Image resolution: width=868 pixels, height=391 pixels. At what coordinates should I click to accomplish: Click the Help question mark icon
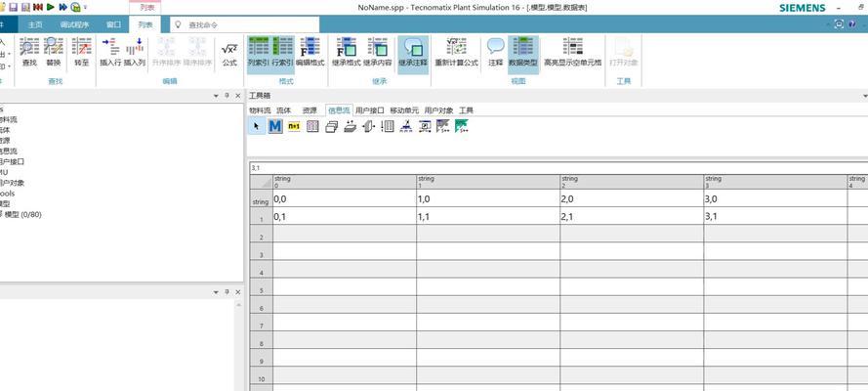pyautogui.click(x=852, y=24)
